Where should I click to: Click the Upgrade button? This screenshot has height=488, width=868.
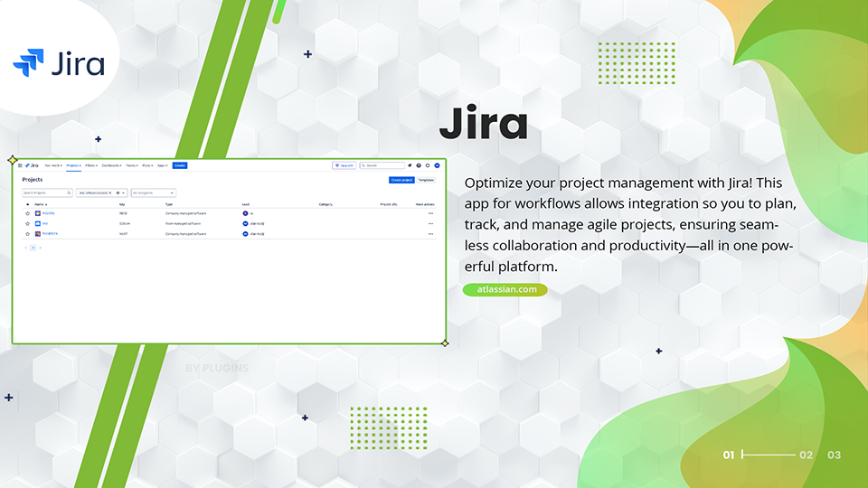coord(344,165)
